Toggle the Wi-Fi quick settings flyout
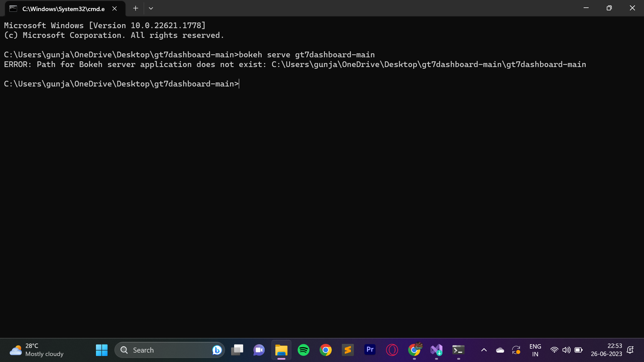The image size is (644, 362). point(554,350)
